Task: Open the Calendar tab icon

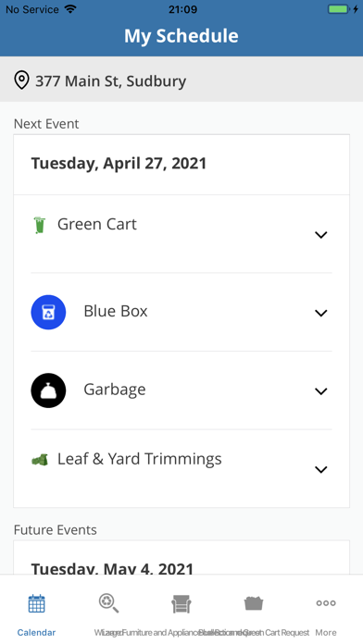Action: [x=37, y=603]
